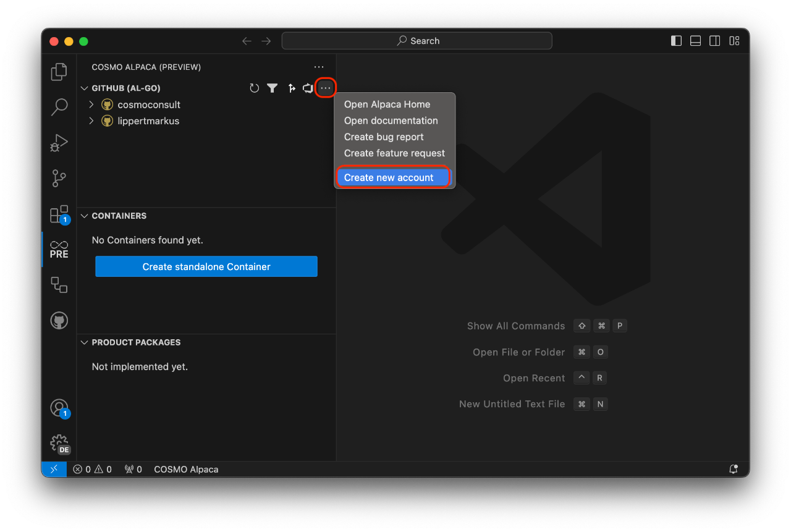Select the branch action icon in GITHUB (AL-GO)
Viewport: 791px width, 532px height.
pos(292,88)
